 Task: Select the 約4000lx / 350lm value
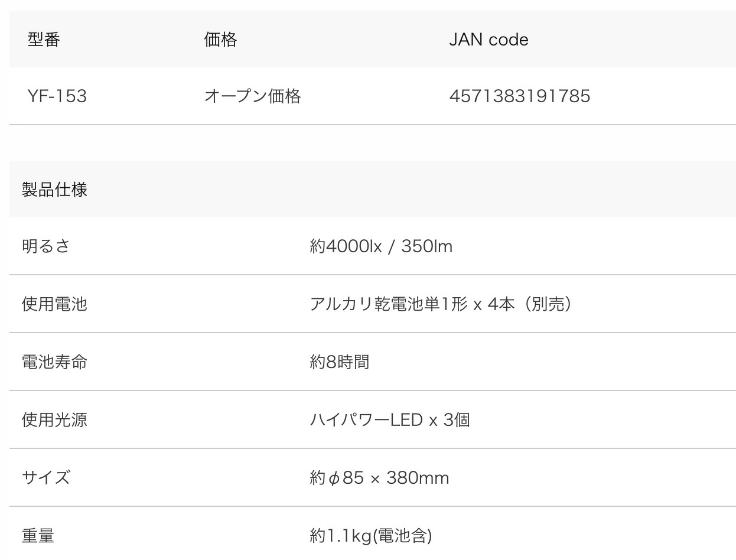[381, 246]
